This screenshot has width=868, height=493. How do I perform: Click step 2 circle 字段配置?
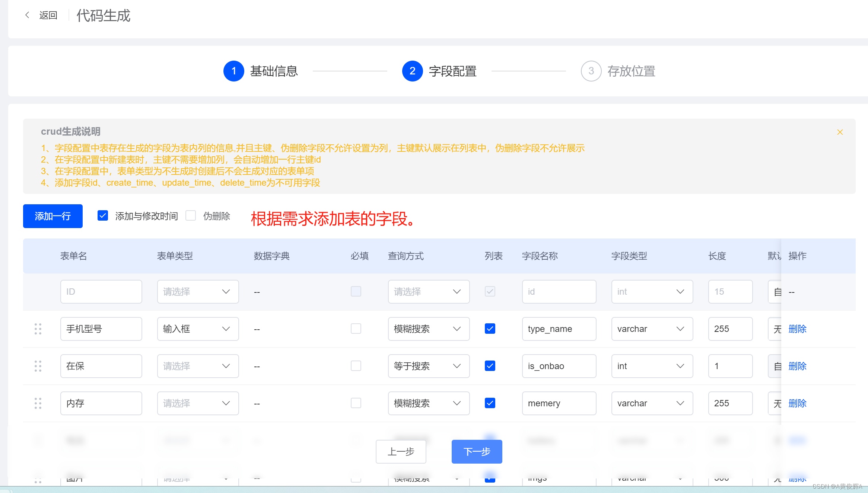pyautogui.click(x=413, y=71)
